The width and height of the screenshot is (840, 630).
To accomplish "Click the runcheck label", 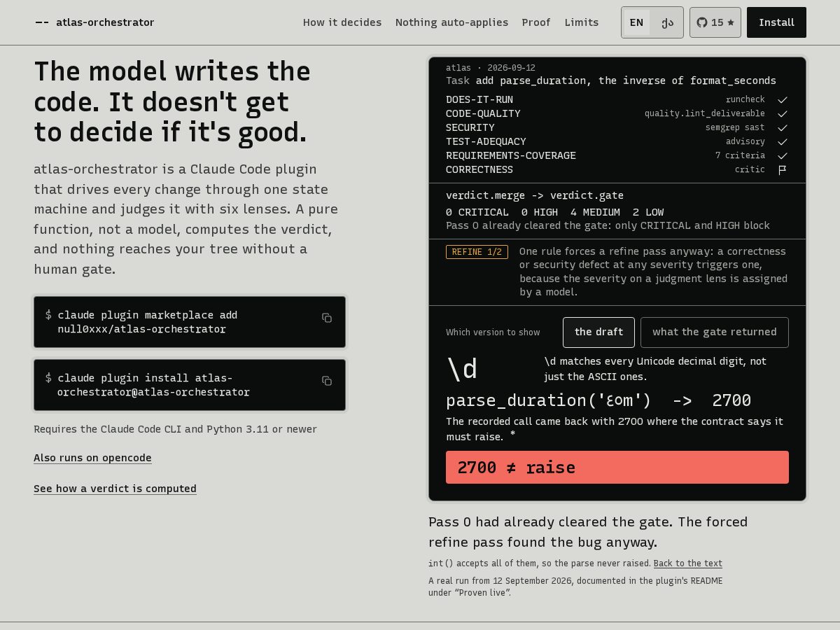I will 745,100.
